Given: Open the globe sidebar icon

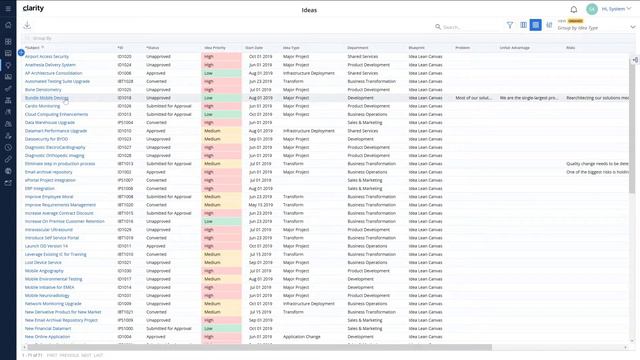Looking at the screenshot, I should tap(8, 171).
